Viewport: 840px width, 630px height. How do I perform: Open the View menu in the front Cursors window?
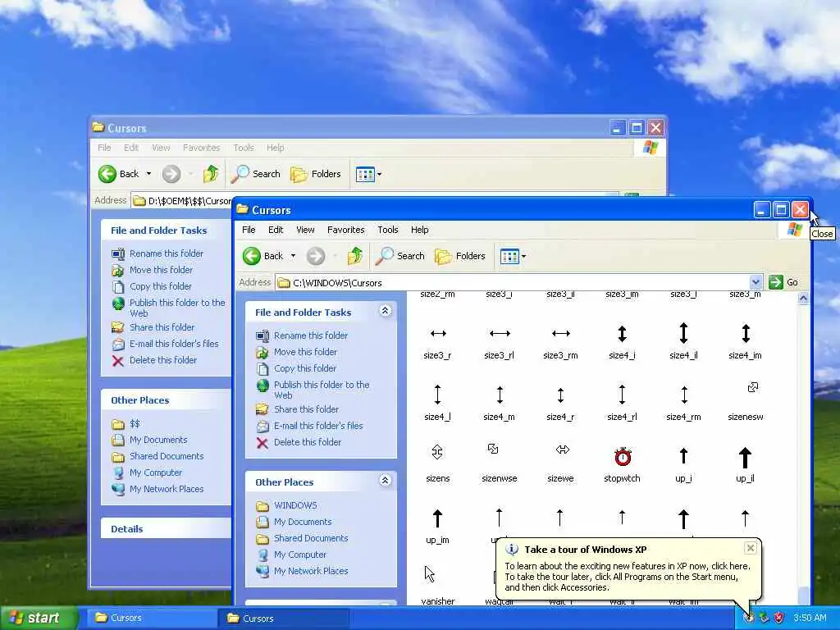[x=305, y=230]
